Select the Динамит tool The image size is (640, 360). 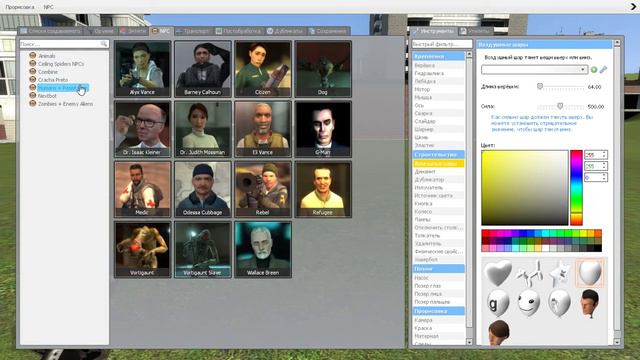click(438, 172)
